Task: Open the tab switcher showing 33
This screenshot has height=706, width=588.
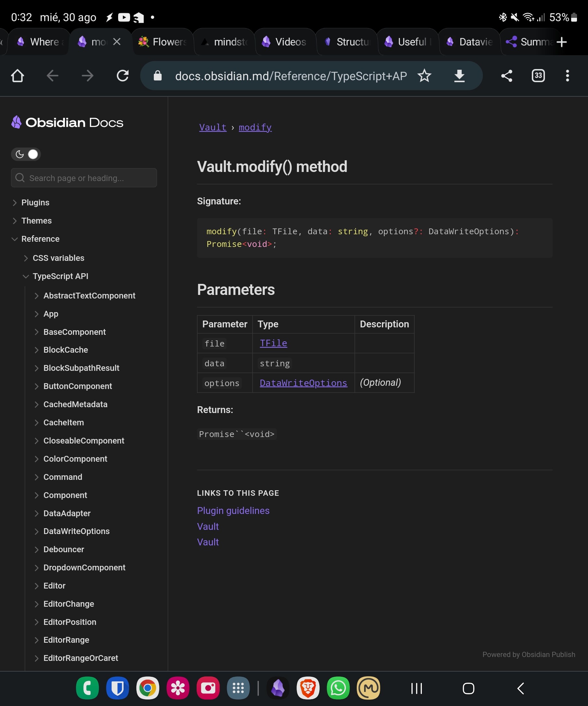Action: [538, 76]
